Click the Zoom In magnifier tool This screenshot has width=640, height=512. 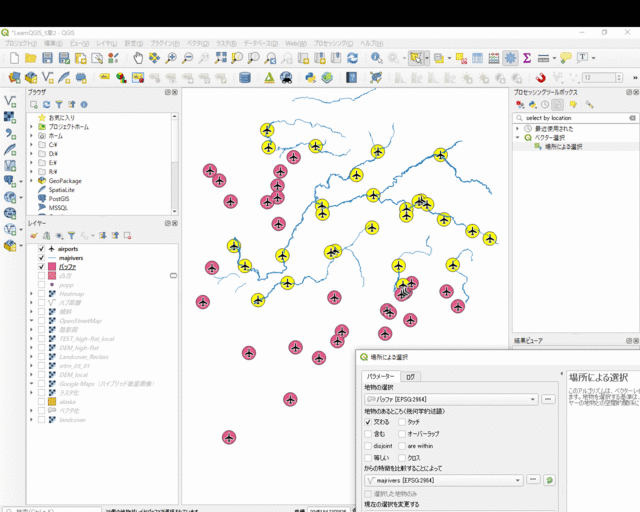point(171,58)
